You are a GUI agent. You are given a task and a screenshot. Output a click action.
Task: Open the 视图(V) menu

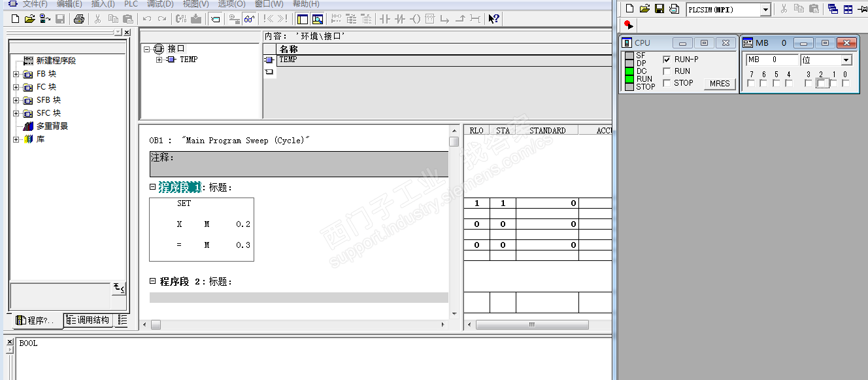(196, 4)
